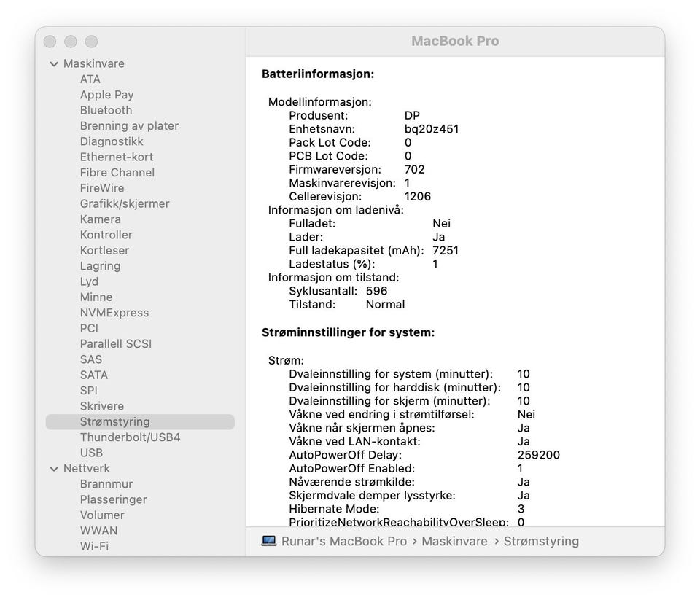The image size is (700, 600).
Task: Select Plasseringer item
Action: point(114,500)
